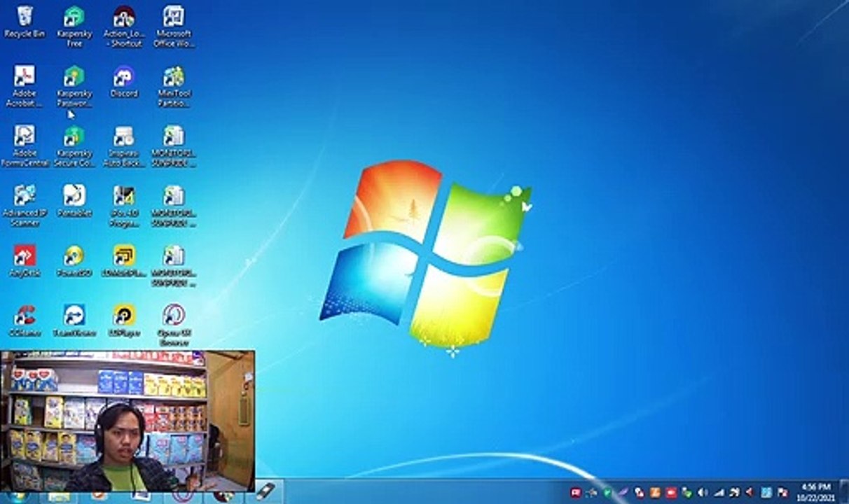Launch the AnyDesk desktop shortcut

(25, 261)
